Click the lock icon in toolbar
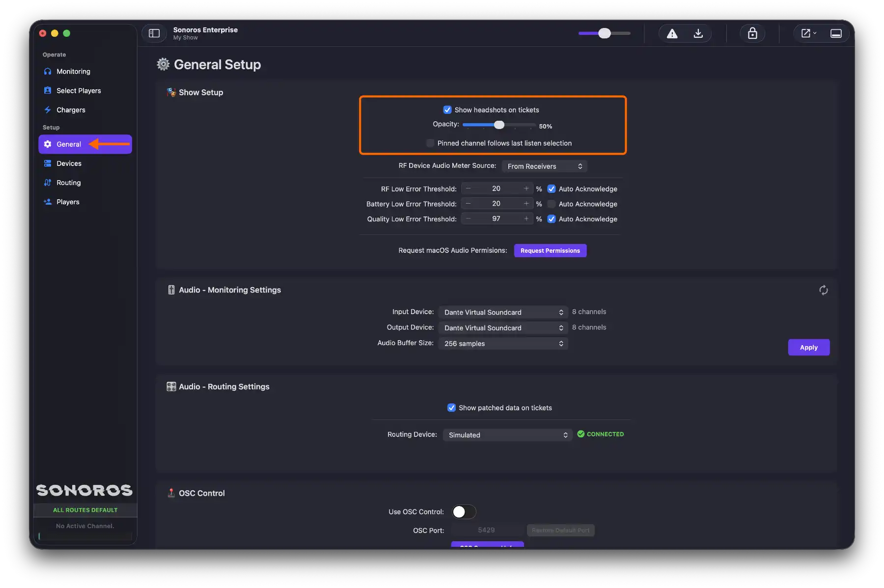The height and width of the screenshot is (588, 884). click(752, 33)
